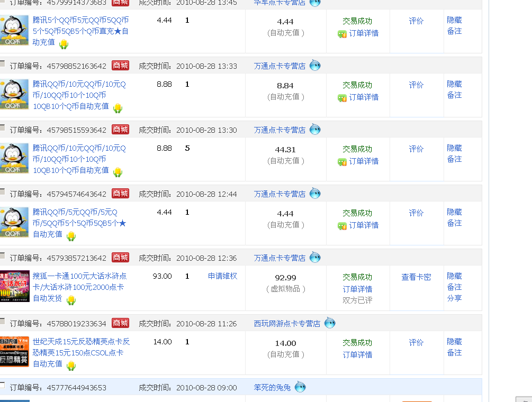The width and height of the screenshot is (532, 402).
Task: Click mobile order icon in the 12:44 order row
Action: [342, 226]
